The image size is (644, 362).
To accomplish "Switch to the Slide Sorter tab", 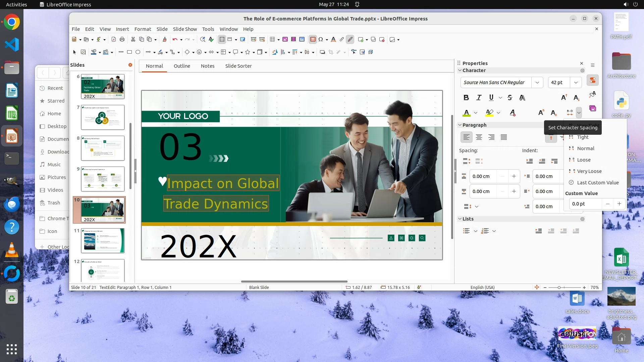I will pos(238,66).
